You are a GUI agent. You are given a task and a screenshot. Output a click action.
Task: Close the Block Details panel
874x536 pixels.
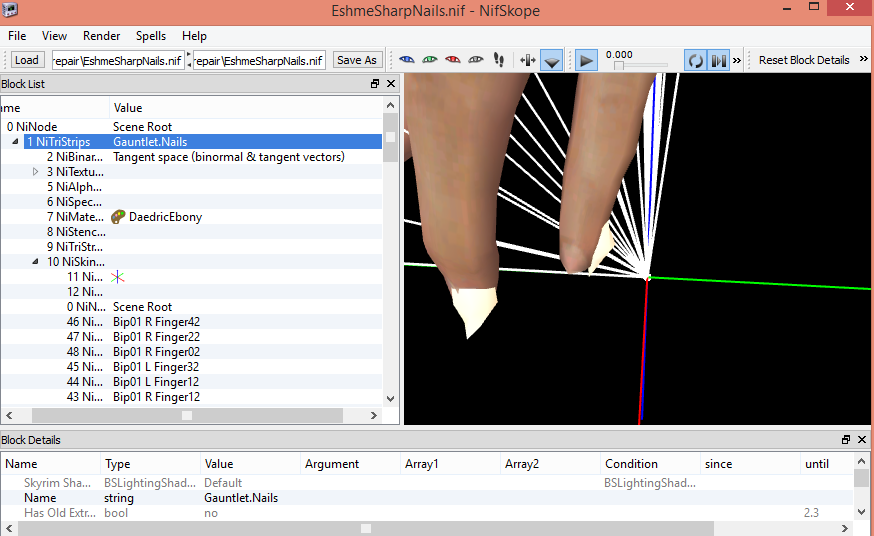pos(862,440)
